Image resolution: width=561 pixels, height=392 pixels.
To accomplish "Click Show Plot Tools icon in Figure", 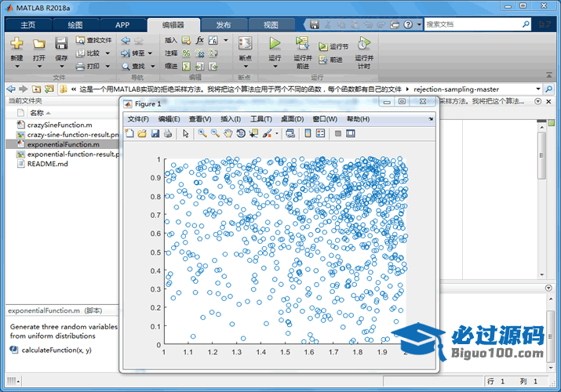I will (x=350, y=133).
